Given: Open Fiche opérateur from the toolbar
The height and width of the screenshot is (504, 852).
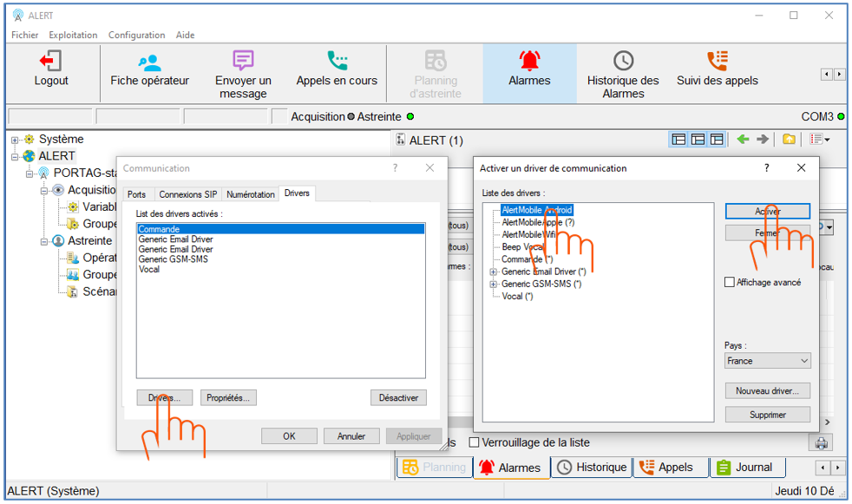Looking at the screenshot, I should point(149,62).
